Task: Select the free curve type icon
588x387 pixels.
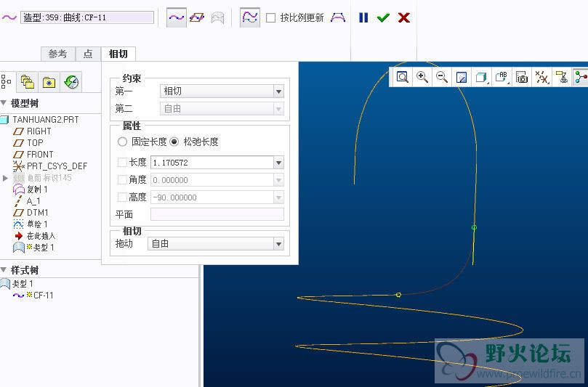Action: (176, 17)
